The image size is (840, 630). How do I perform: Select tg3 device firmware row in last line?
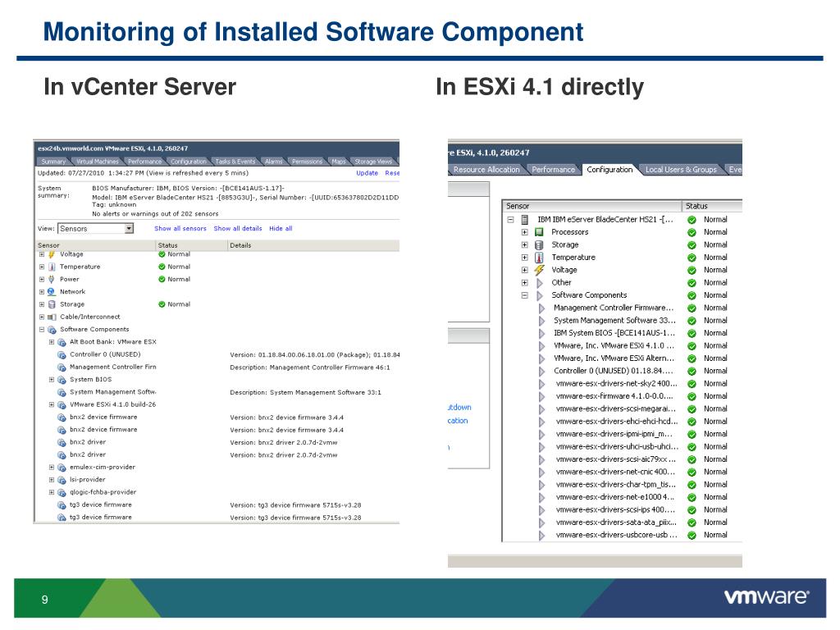coord(218,518)
